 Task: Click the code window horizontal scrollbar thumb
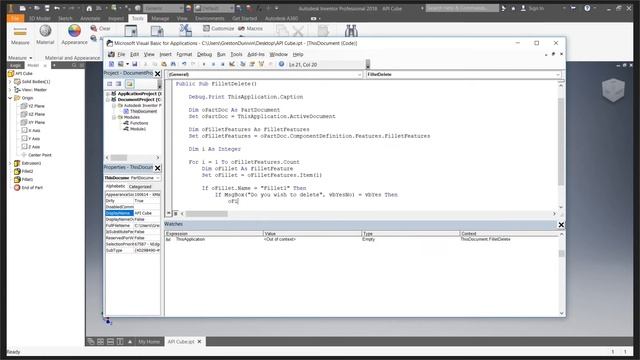[207, 213]
